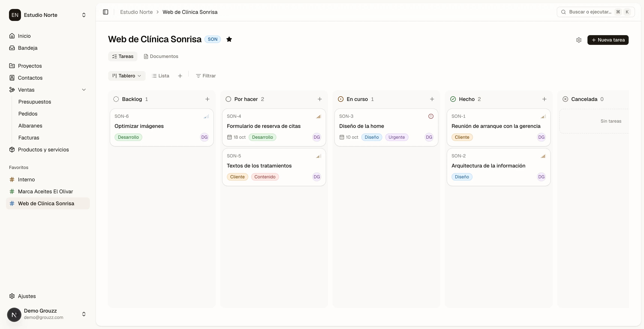Click the Cancelada status icon
This screenshot has width=644, height=329.
click(565, 99)
